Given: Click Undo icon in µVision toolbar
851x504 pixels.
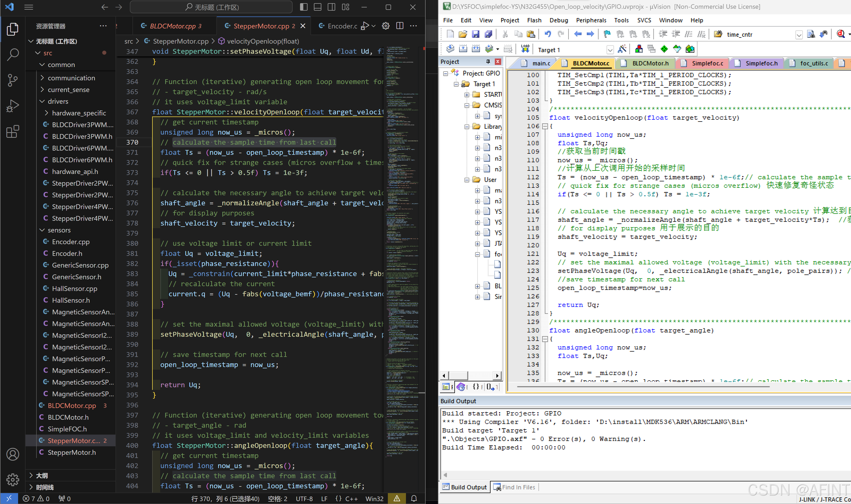Looking at the screenshot, I should (x=547, y=34).
